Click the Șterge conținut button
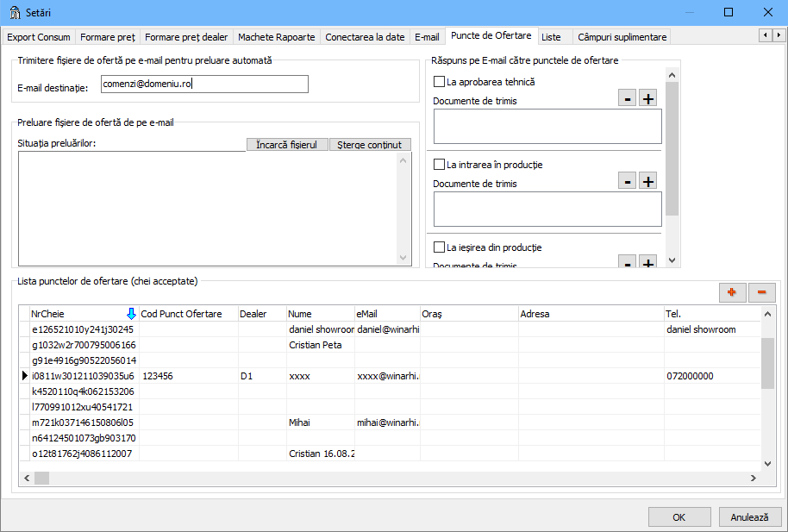The image size is (788, 532). tap(370, 144)
